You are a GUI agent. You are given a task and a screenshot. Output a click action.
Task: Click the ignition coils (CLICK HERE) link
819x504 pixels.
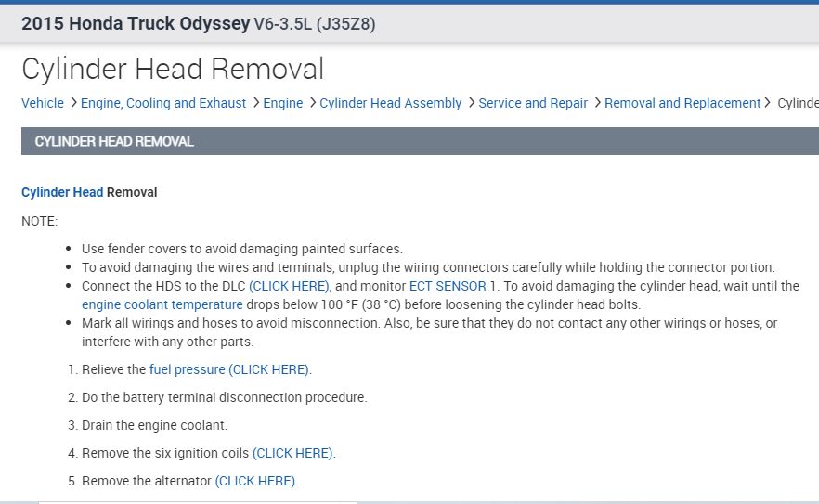[x=292, y=453]
